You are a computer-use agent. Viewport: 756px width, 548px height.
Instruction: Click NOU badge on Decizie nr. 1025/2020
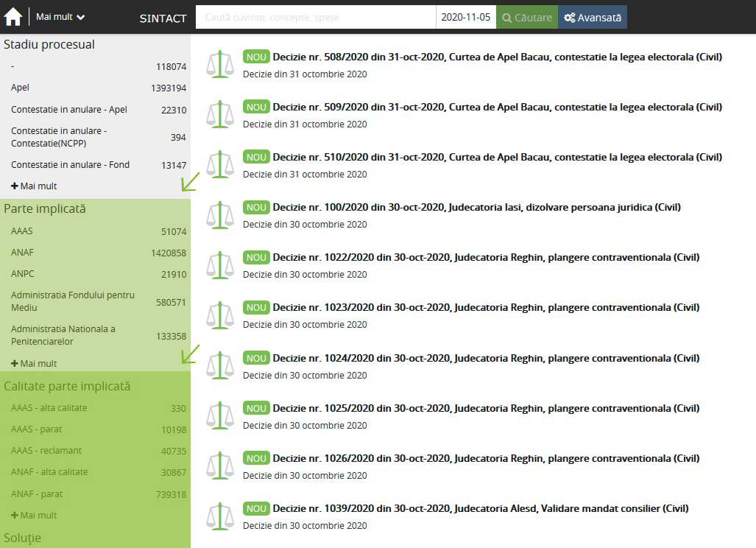(x=256, y=408)
